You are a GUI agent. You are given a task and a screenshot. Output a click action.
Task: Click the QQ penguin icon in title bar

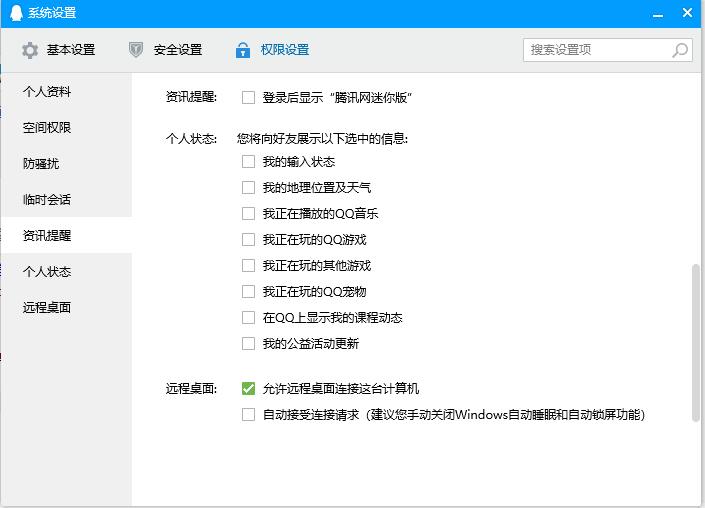[16, 13]
